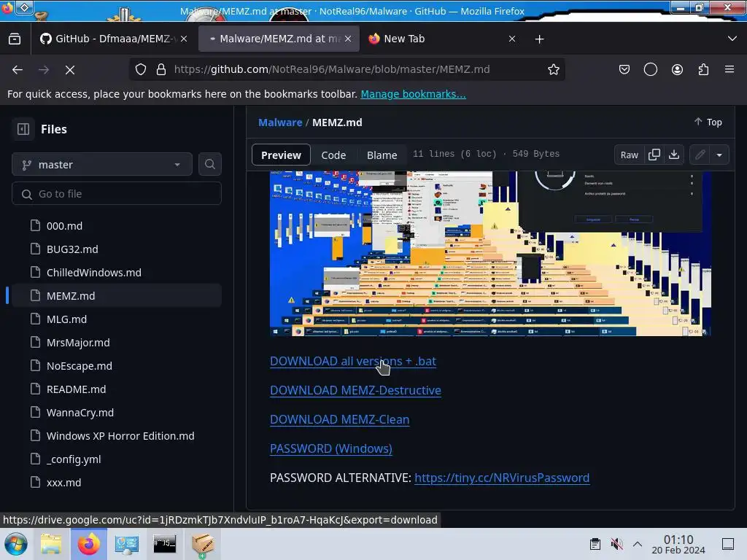Click the muted volume tray icon

point(616,544)
